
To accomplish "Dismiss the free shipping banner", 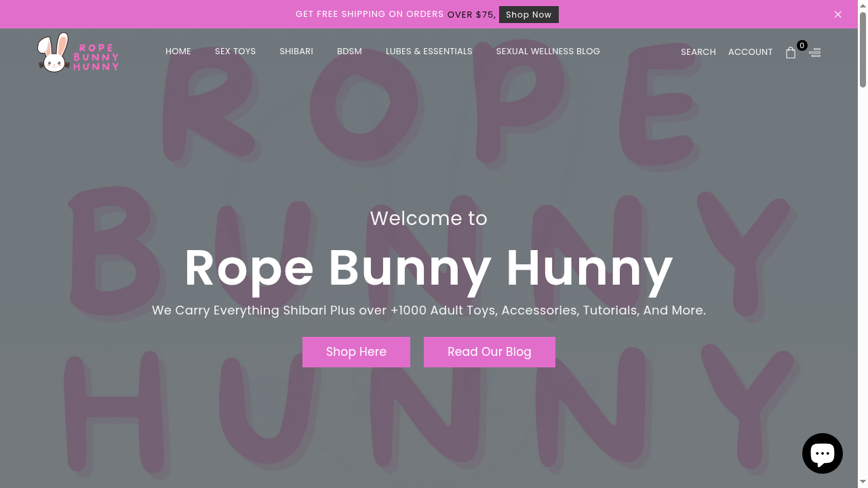I will click(x=837, y=14).
